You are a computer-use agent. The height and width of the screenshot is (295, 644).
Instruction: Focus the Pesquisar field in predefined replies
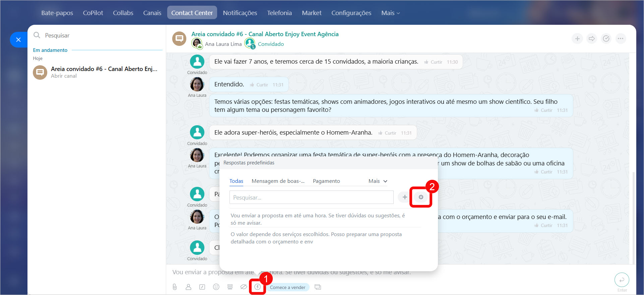pos(311,197)
